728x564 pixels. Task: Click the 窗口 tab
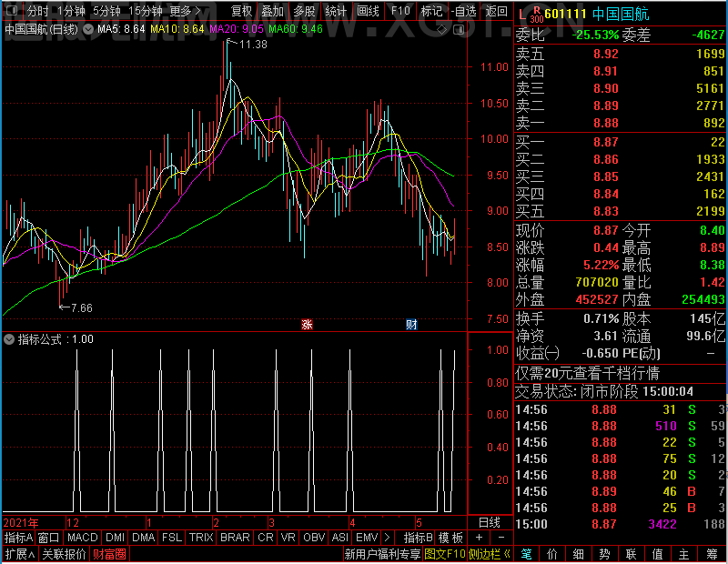coord(49,538)
